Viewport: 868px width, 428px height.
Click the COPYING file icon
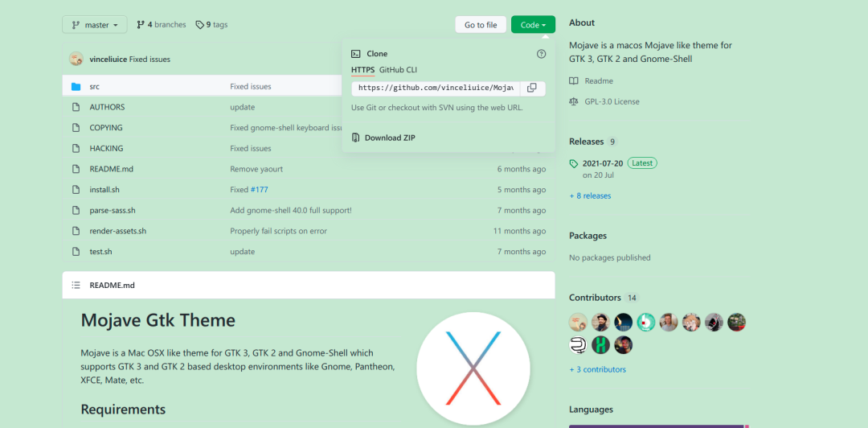pyautogui.click(x=76, y=127)
